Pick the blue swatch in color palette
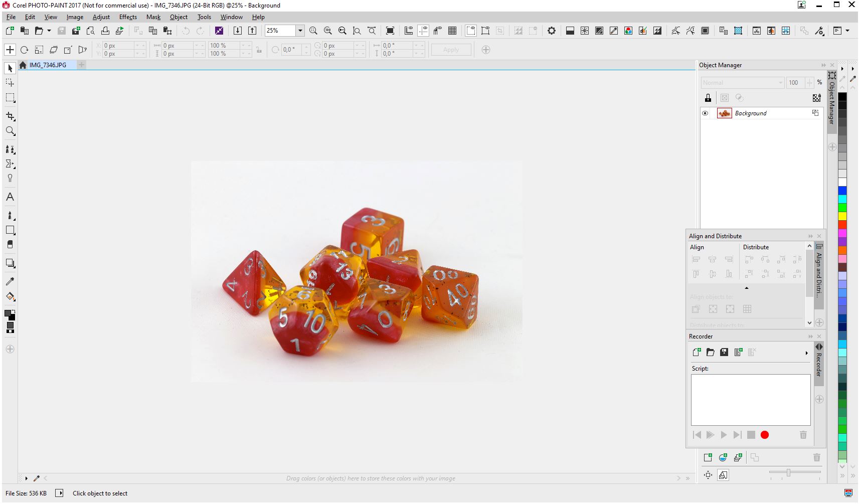This screenshot has height=504, width=859. [842, 190]
